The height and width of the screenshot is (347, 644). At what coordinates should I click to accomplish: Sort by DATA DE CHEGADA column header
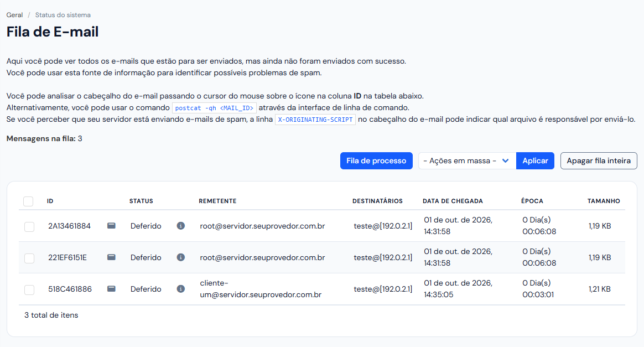453,201
